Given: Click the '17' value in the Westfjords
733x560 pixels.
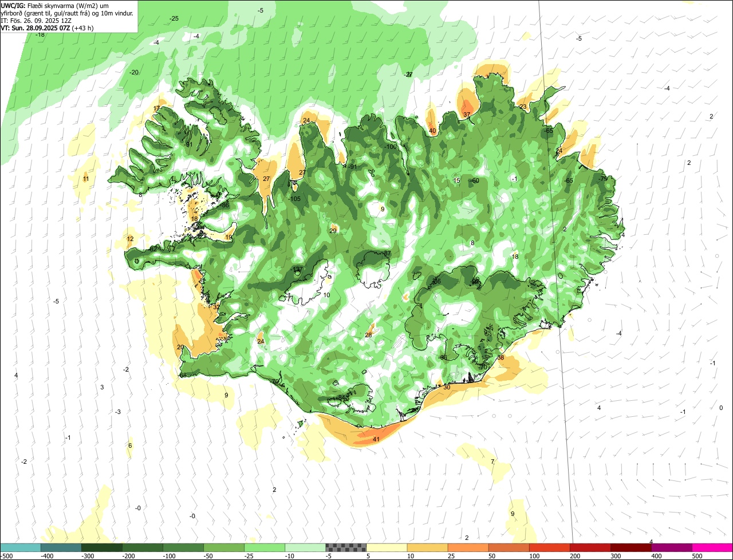Looking at the screenshot, I should [x=157, y=108].
